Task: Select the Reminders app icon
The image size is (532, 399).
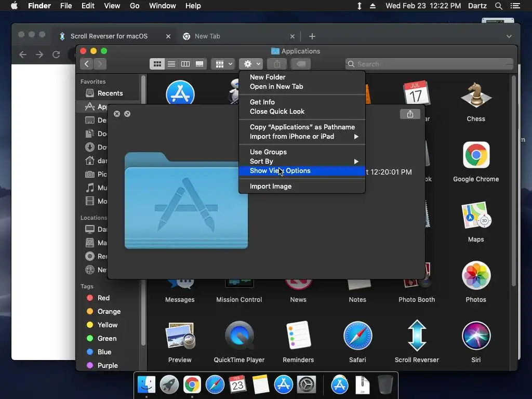Action: 298,335
